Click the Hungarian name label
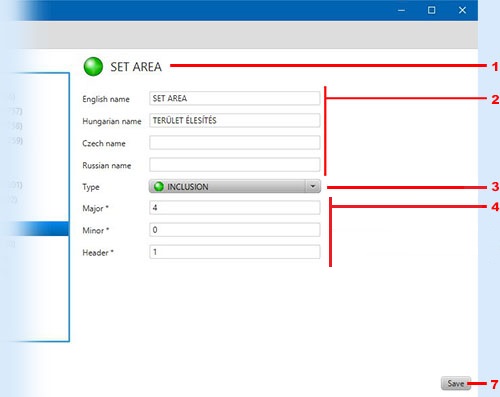This screenshot has height=397, width=500. coord(112,121)
